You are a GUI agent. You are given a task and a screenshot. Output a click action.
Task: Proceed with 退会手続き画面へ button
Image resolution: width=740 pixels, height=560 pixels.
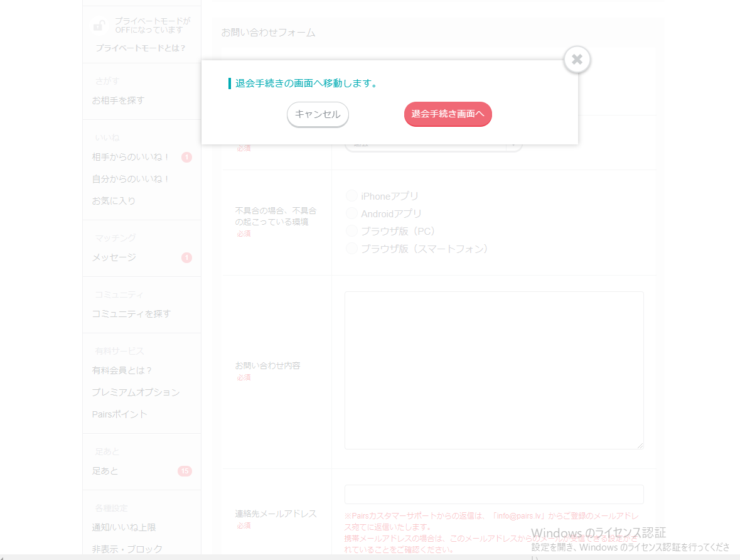(x=448, y=114)
